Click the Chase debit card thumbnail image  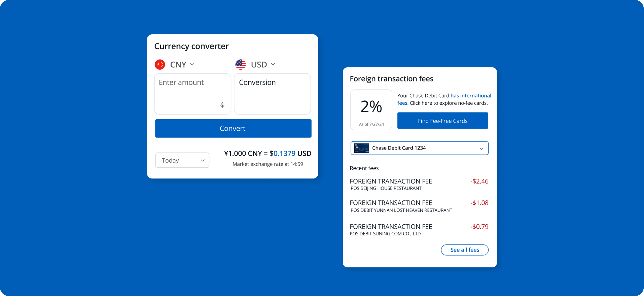click(x=362, y=148)
